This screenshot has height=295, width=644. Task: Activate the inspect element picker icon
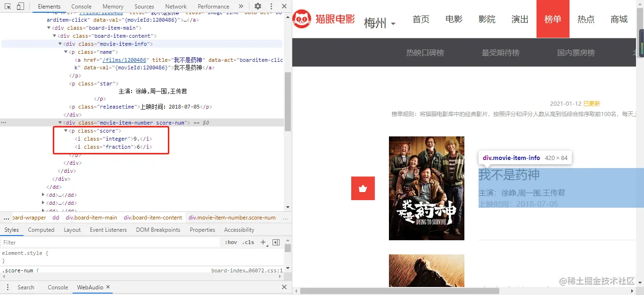pos(8,6)
